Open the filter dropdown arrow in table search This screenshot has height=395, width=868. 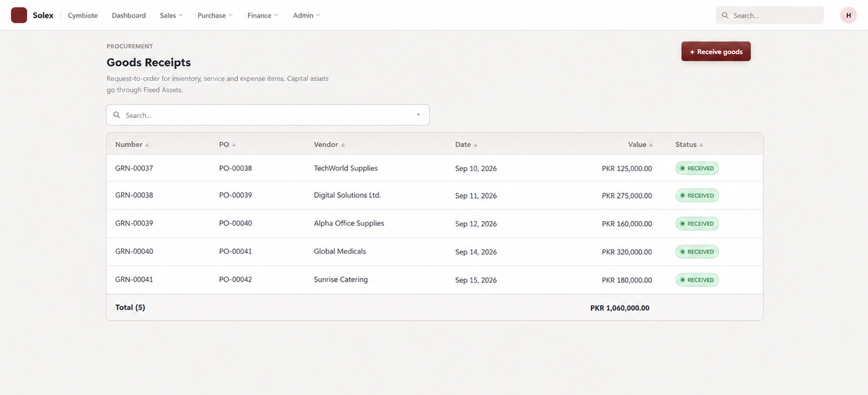[418, 115]
